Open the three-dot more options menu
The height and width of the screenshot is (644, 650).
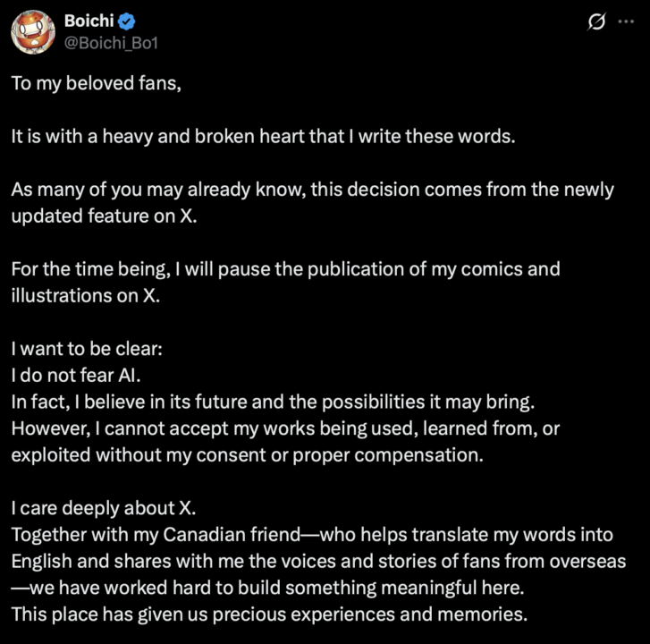tap(625, 23)
